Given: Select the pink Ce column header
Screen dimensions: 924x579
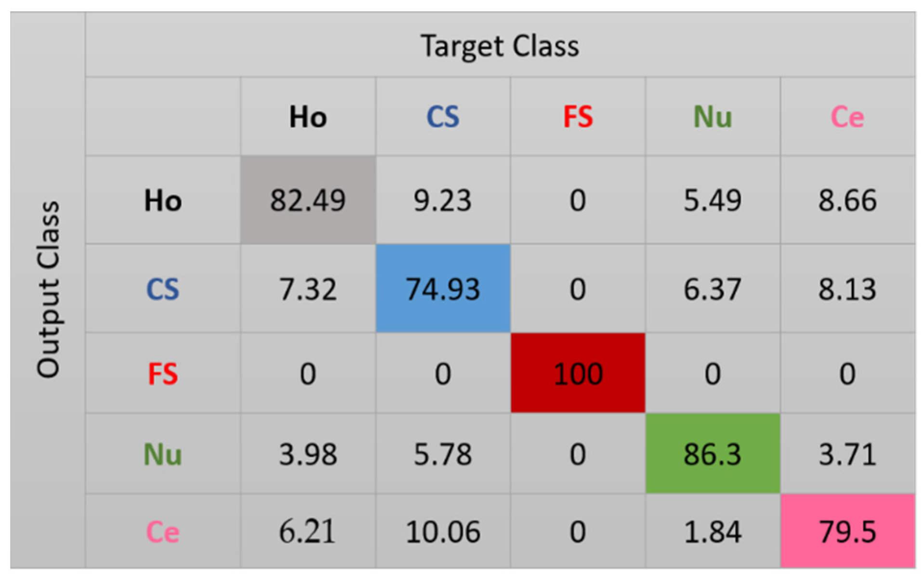Looking at the screenshot, I should (x=847, y=117).
